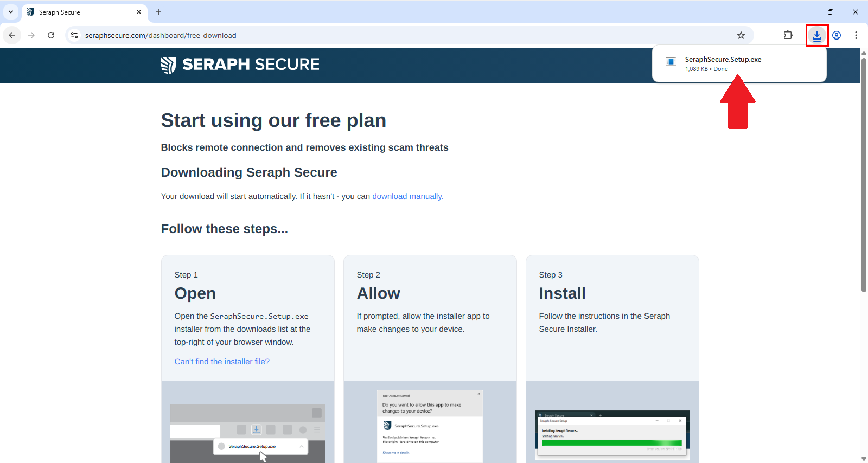Click the Seraph Secure shield logo
This screenshot has height=463, width=868.
pos(169,65)
